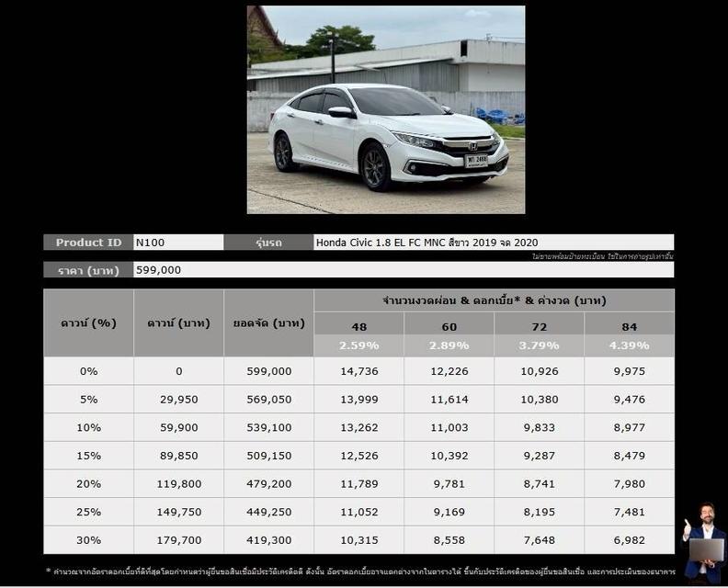The height and width of the screenshot is (588, 728).
Task: Select monthly payment 9,169
Action: [449, 512]
